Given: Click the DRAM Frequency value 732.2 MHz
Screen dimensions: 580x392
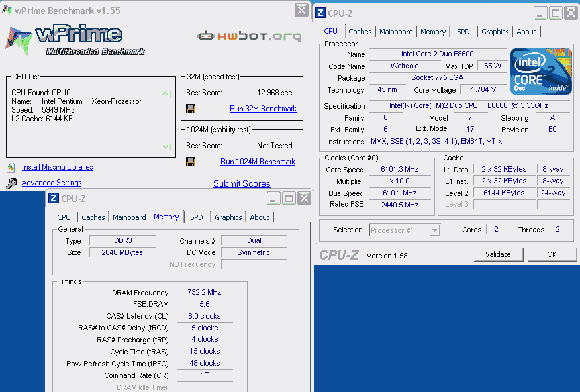Looking at the screenshot, I should click(x=205, y=292).
